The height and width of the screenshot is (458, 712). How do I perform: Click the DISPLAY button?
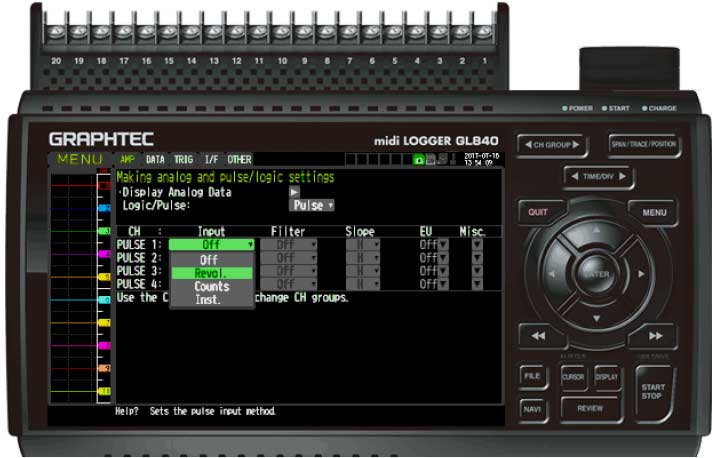click(x=607, y=377)
